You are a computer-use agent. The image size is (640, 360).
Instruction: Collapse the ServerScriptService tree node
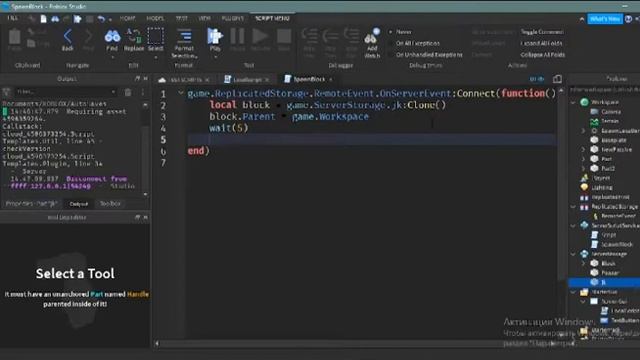point(573,225)
